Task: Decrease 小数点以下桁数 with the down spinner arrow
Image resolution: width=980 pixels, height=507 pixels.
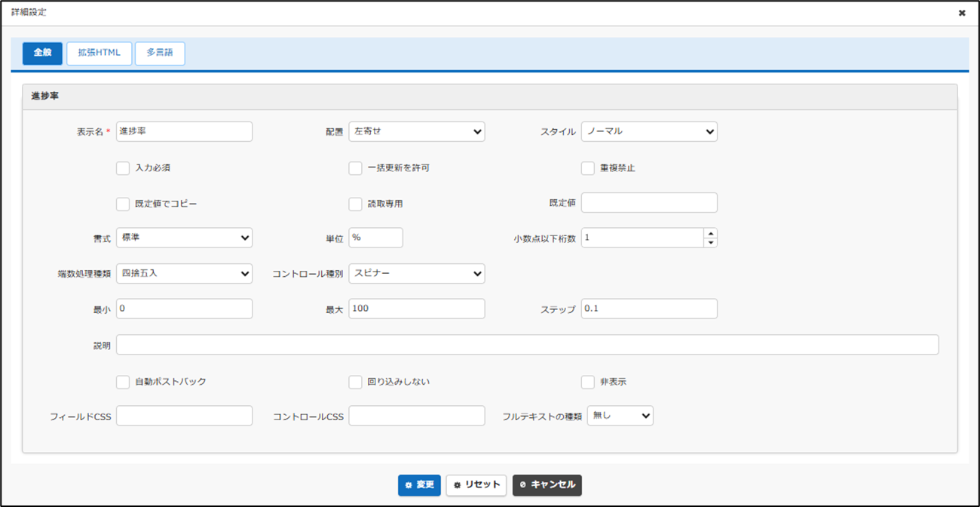Action: pos(710,242)
